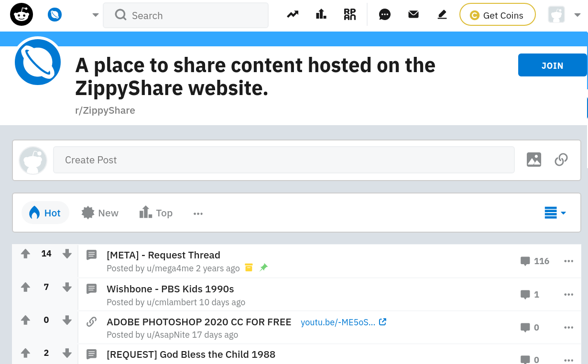Open the messages envelope icon
Image resolution: width=588 pixels, height=364 pixels.
tap(414, 15)
